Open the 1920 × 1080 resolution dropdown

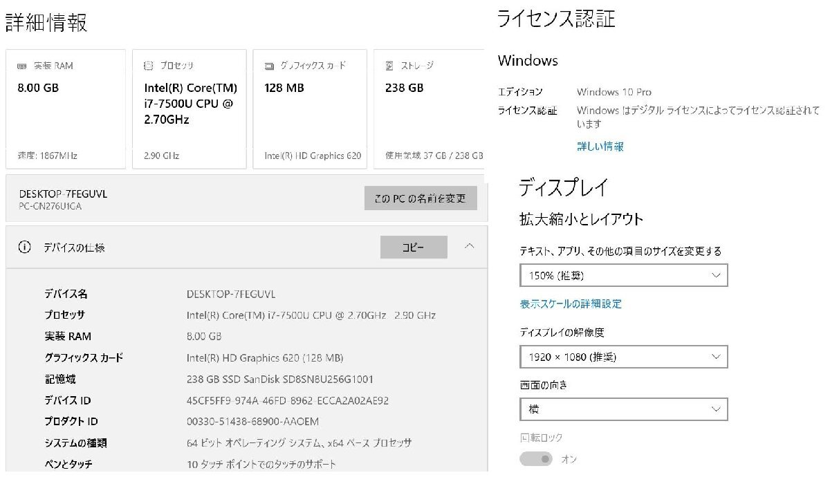[623, 357]
